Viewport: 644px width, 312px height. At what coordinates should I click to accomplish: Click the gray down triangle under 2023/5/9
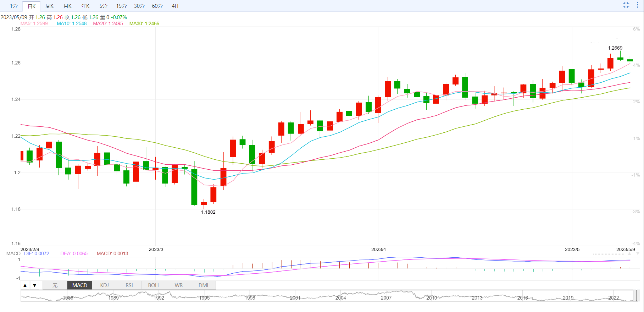[x=638, y=254]
